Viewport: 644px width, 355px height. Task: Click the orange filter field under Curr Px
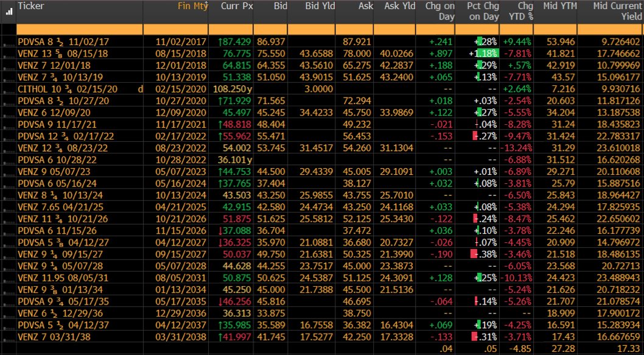coord(231,30)
